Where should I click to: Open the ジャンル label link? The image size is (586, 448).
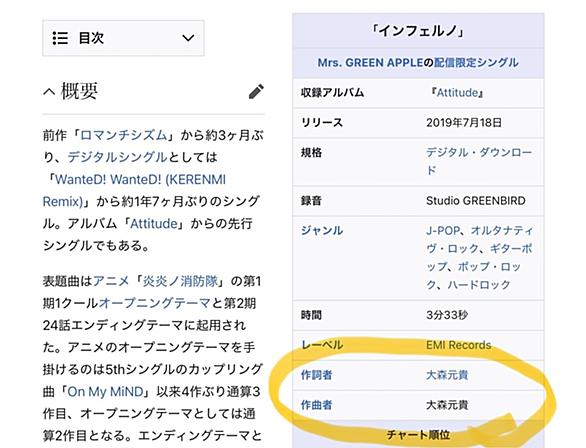click(322, 231)
